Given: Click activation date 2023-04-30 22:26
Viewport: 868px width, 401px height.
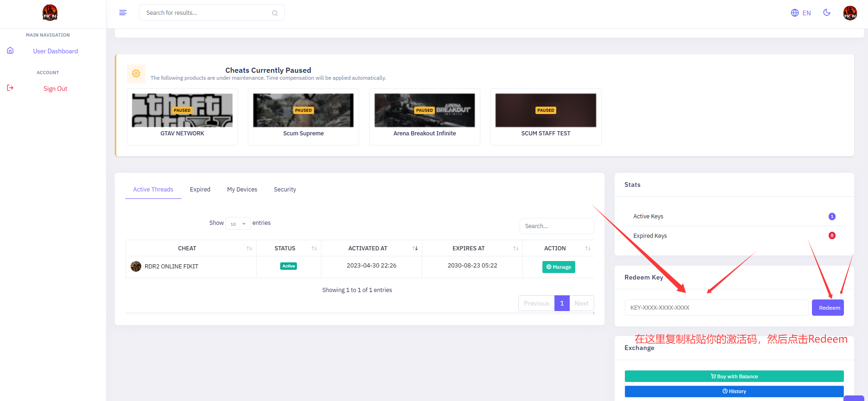Looking at the screenshot, I should [x=371, y=266].
